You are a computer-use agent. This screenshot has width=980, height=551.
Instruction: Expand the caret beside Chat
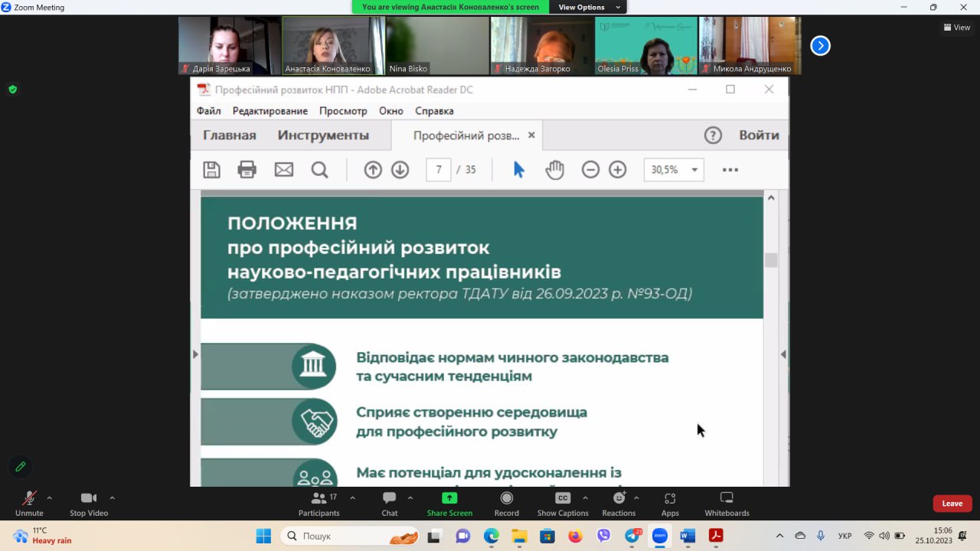click(x=410, y=498)
